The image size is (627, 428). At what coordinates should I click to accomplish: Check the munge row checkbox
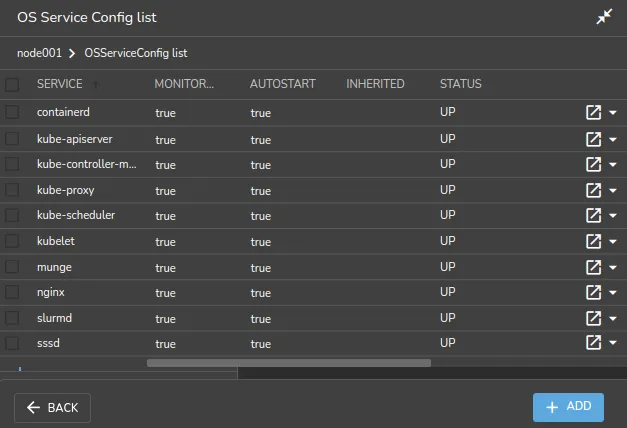tap(12, 266)
